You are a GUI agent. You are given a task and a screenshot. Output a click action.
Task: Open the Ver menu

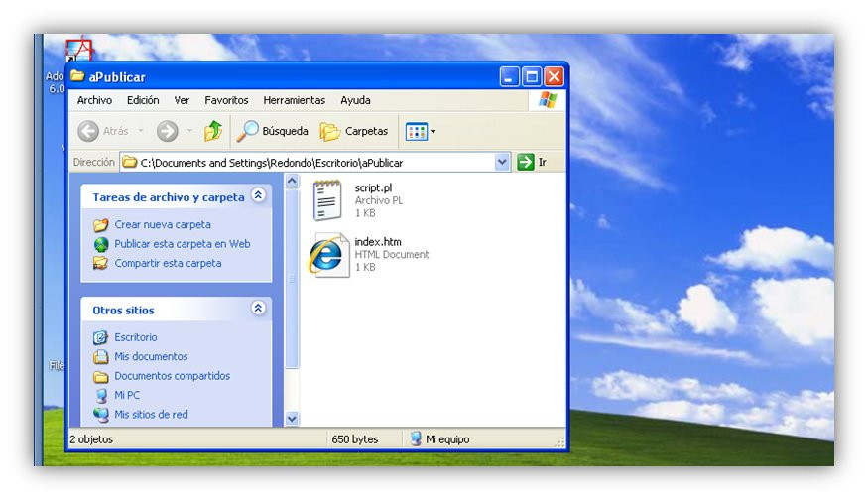point(182,101)
